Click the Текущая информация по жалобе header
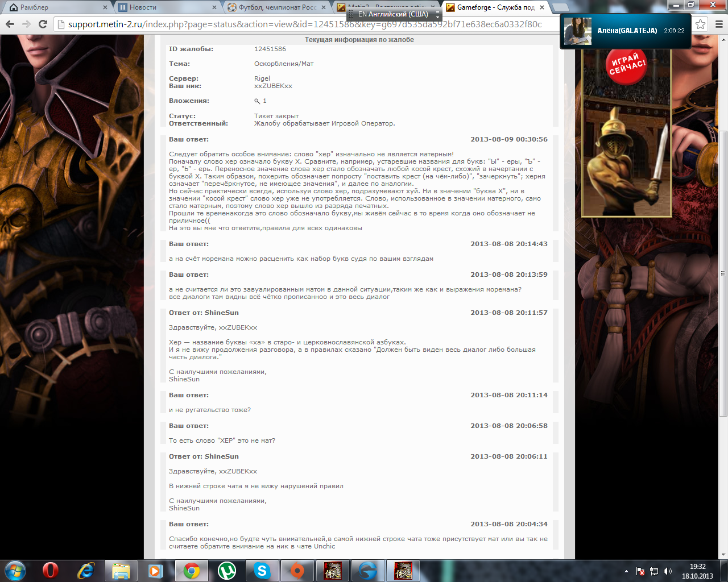This screenshot has height=582, width=728. pos(359,40)
